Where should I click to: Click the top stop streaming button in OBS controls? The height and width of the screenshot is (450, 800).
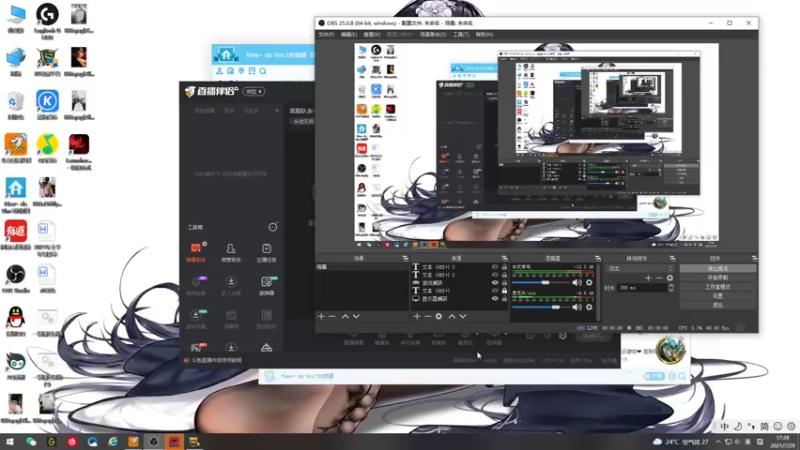718,268
